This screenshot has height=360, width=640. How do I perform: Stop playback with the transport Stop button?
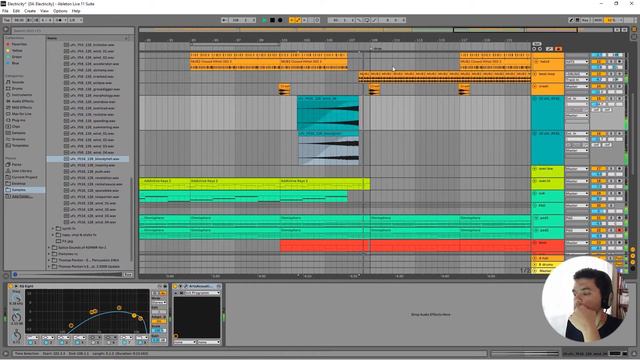(x=272, y=20)
